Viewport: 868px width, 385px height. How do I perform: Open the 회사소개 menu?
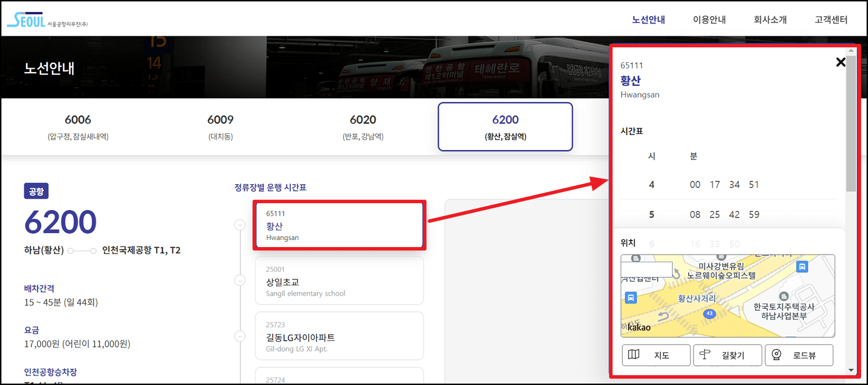tap(771, 19)
